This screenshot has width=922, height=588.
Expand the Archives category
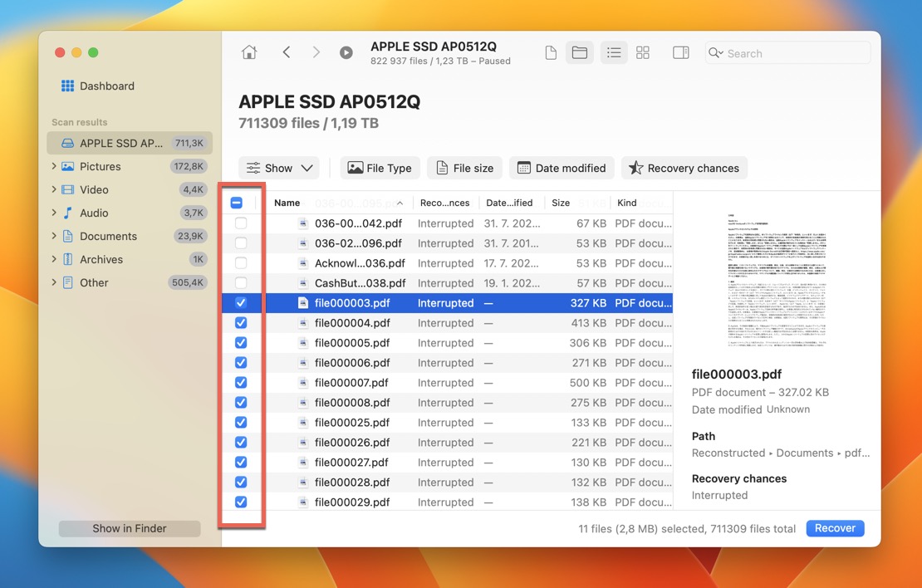pos(54,259)
